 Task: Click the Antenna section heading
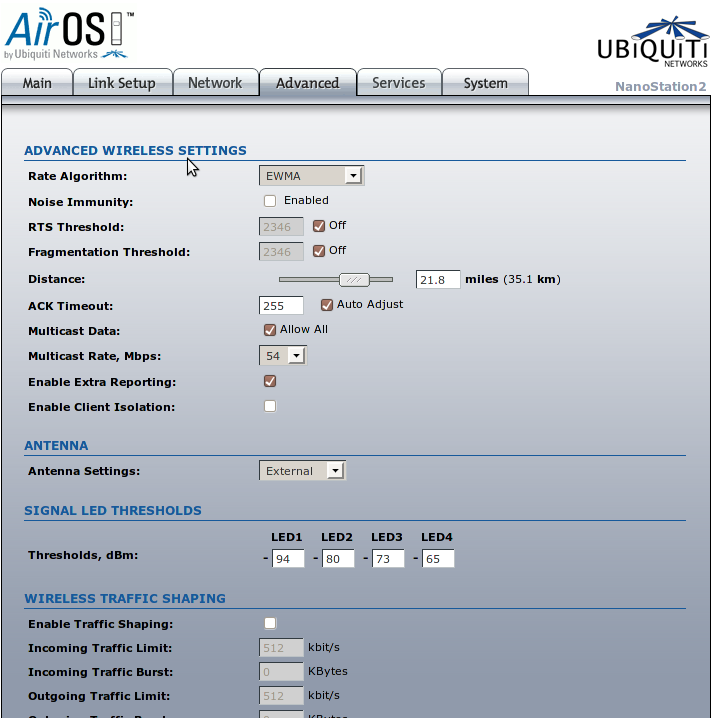point(56,446)
